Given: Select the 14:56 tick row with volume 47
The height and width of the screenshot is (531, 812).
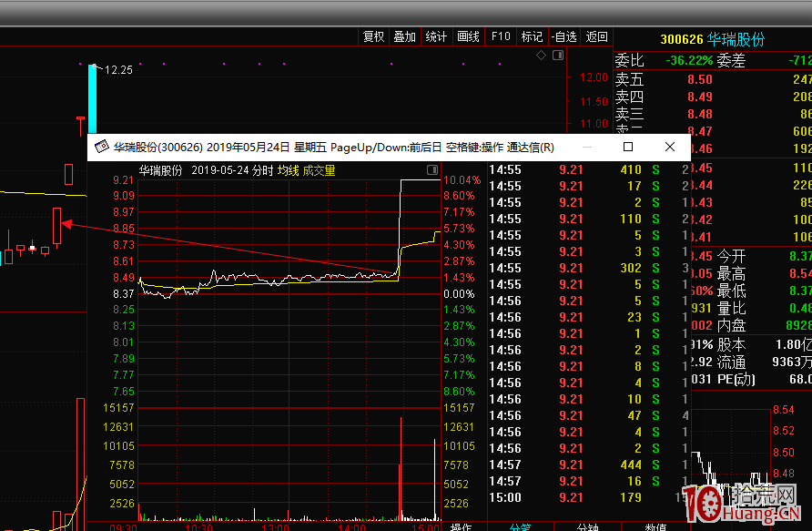Looking at the screenshot, I should (588, 415).
